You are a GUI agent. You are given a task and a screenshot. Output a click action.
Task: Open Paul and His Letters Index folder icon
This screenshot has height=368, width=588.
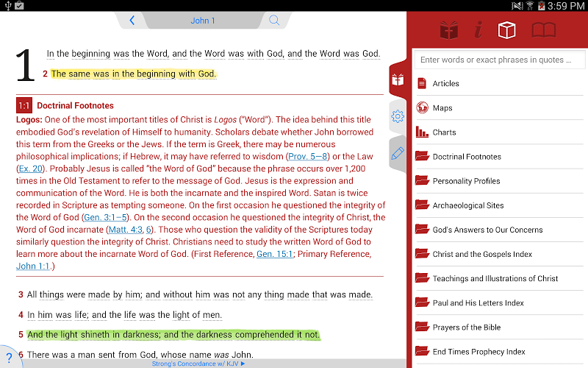422,302
